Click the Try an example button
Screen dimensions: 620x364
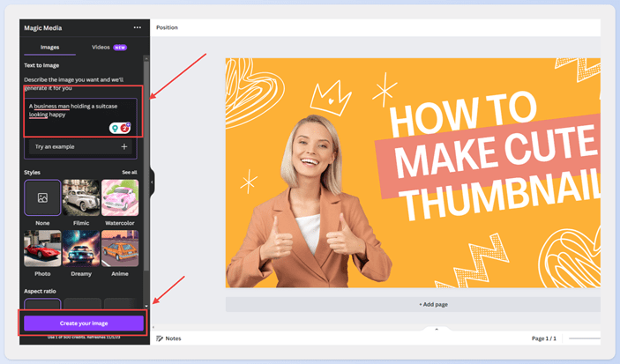tap(80, 146)
